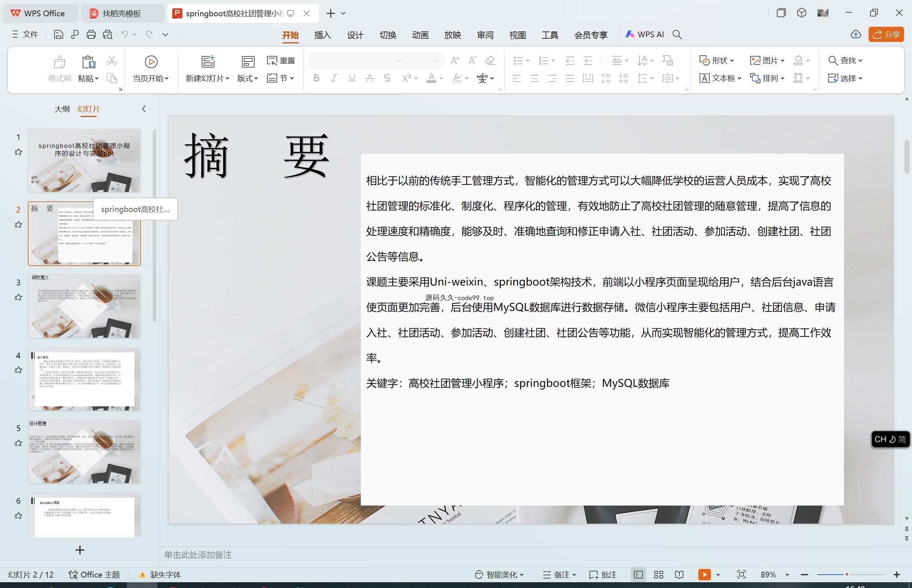
Task: Open the Section dropdown
Action: pos(281,78)
